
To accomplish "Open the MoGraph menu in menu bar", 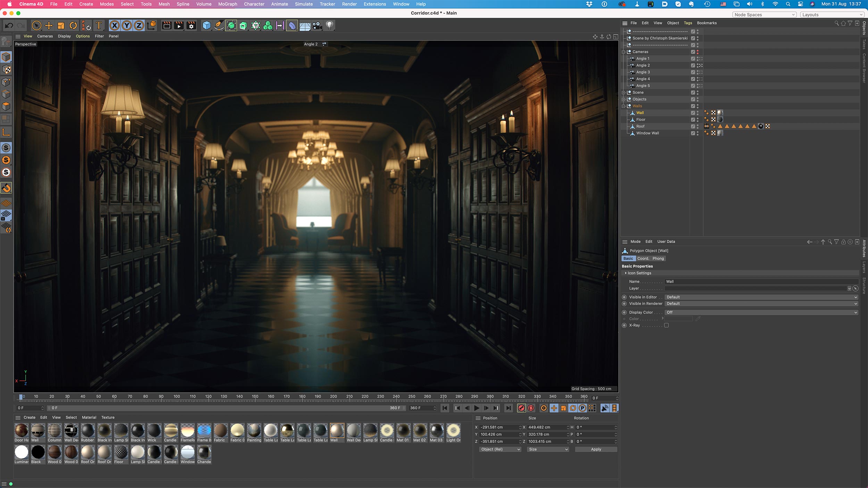I will [x=227, y=4].
